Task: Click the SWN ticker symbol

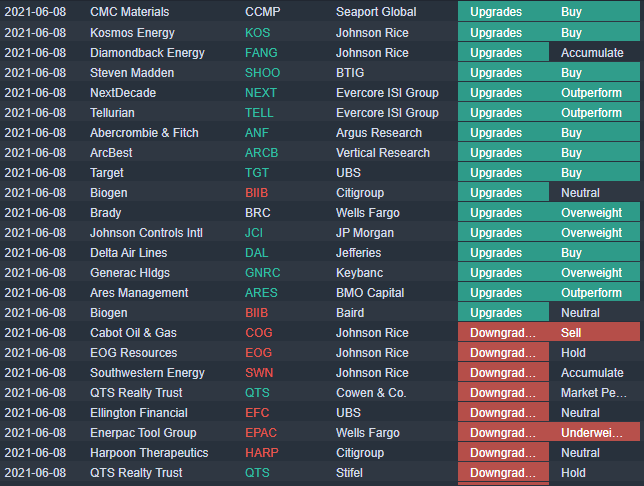Action: [259, 373]
